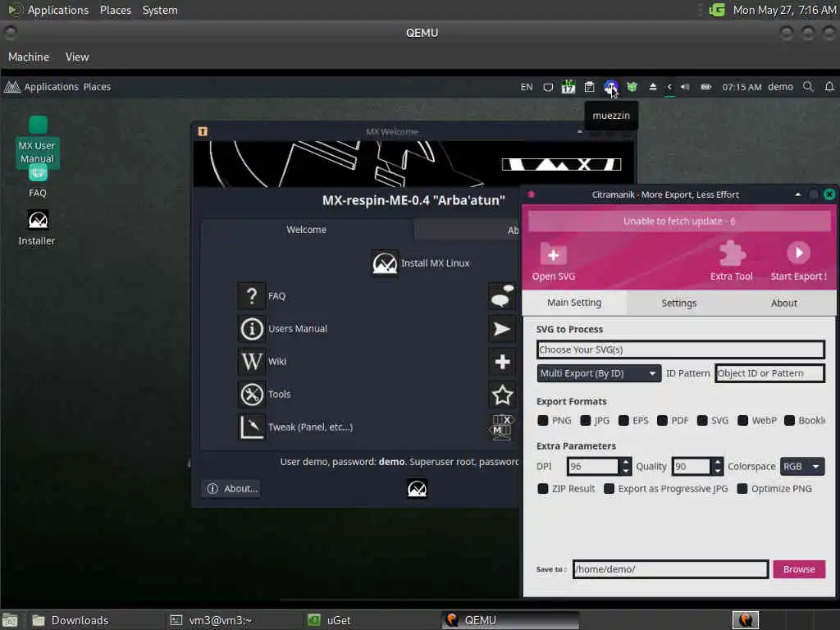The height and width of the screenshot is (630, 840).
Task: Toggle Export as Progressive JPG checkbox
Action: [x=609, y=489]
